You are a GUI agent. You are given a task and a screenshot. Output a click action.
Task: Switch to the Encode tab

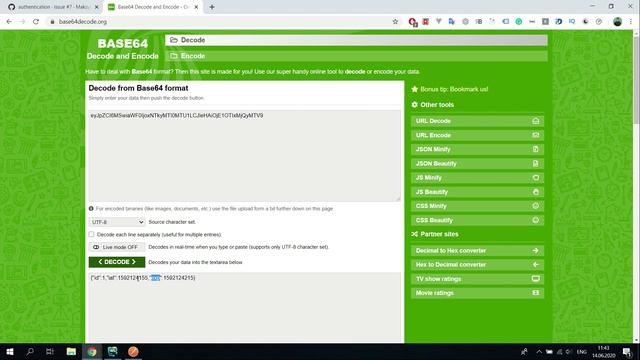pos(356,56)
